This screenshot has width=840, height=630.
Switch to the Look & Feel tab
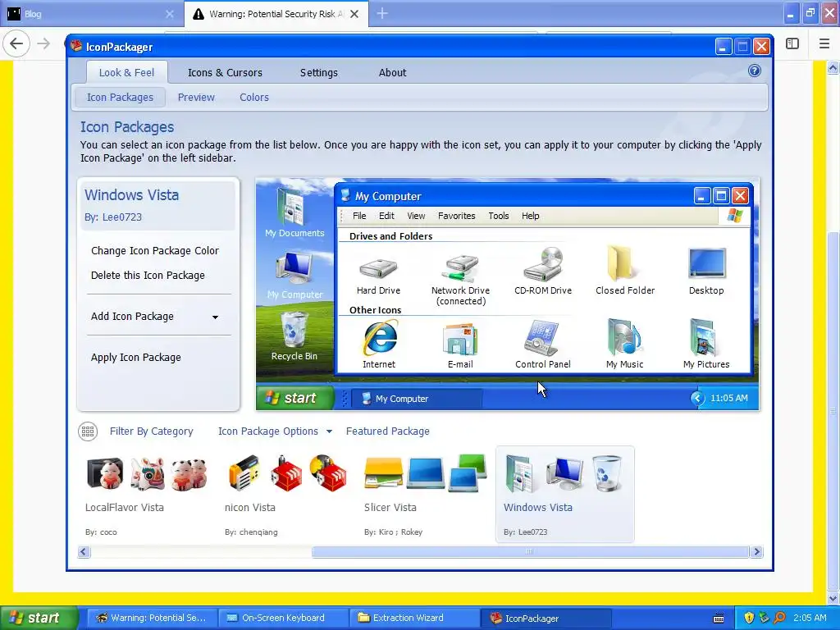[x=126, y=72]
